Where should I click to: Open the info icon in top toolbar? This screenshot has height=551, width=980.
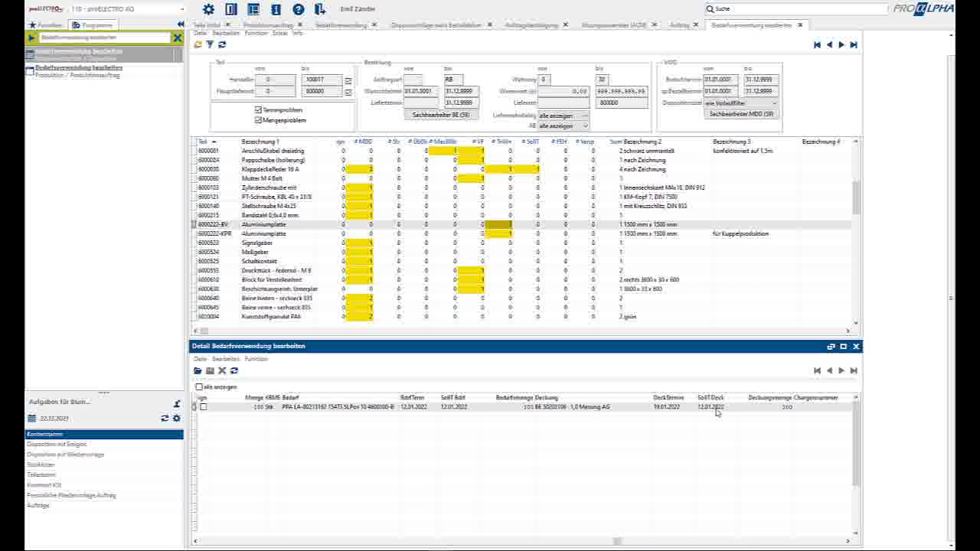click(x=276, y=9)
